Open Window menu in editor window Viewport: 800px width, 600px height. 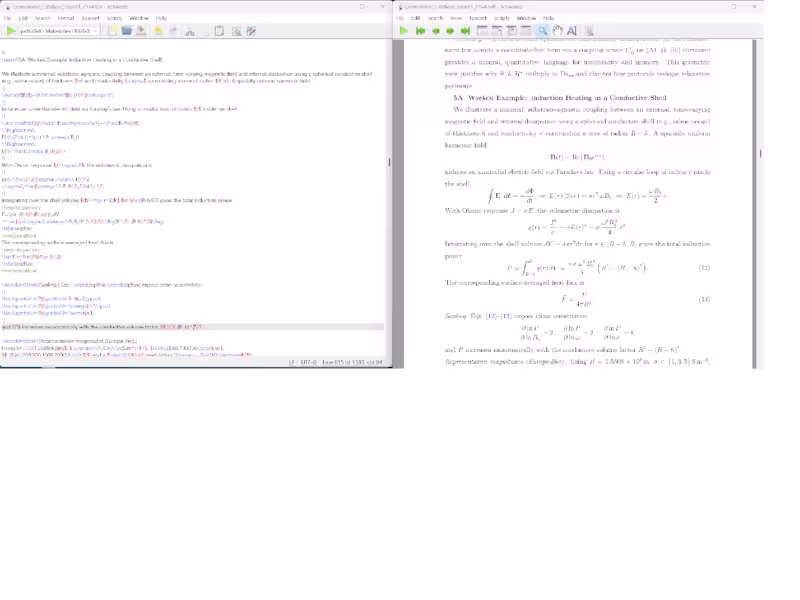pos(139,18)
